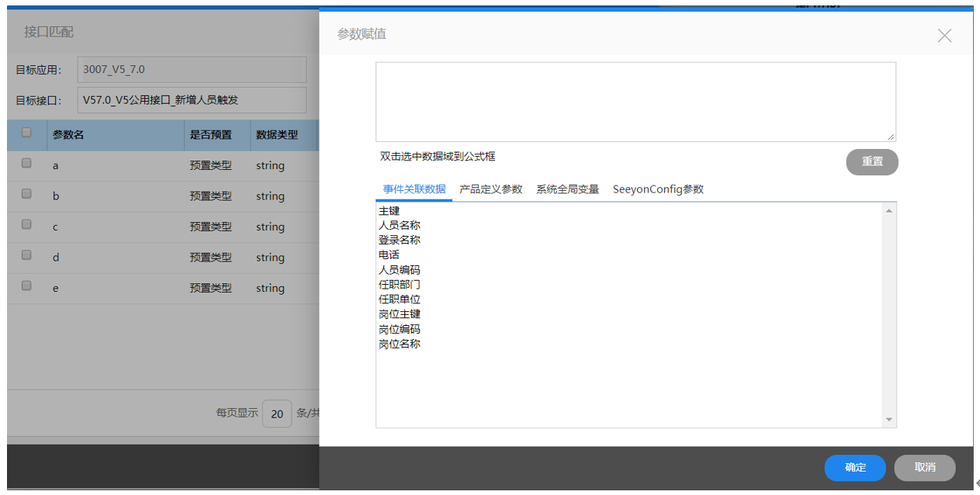
Task: Click the 重置 reset button
Action: (x=871, y=162)
